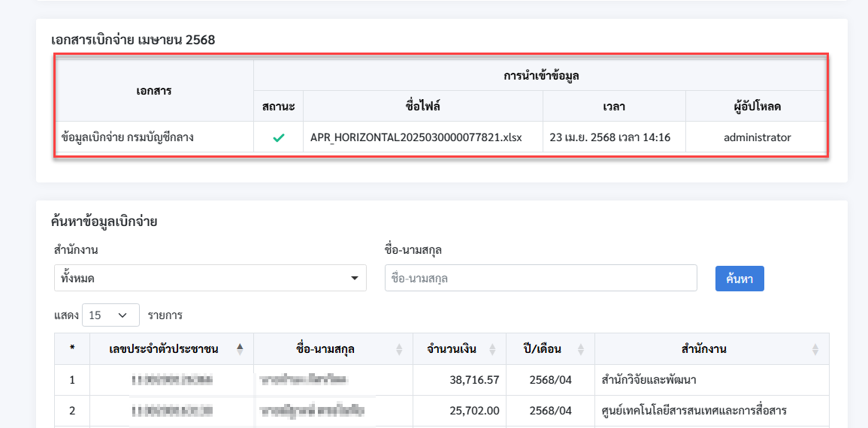The height and width of the screenshot is (428, 868).
Task: Open the สำนักงาน dropdown showing ทั้งหมด
Action: tap(210, 278)
